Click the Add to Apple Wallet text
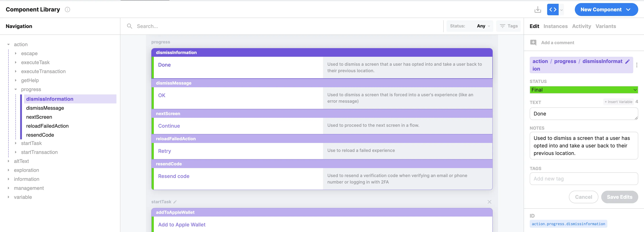 pos(181,225)
